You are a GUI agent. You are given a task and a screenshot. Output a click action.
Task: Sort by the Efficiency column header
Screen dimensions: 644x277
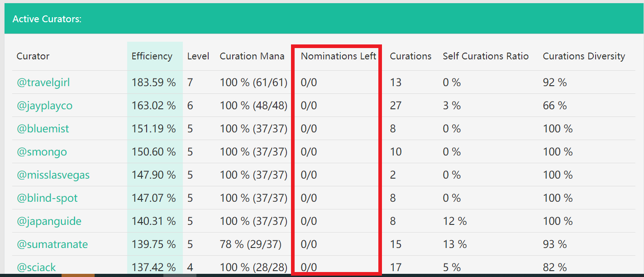tap(152, 56)
